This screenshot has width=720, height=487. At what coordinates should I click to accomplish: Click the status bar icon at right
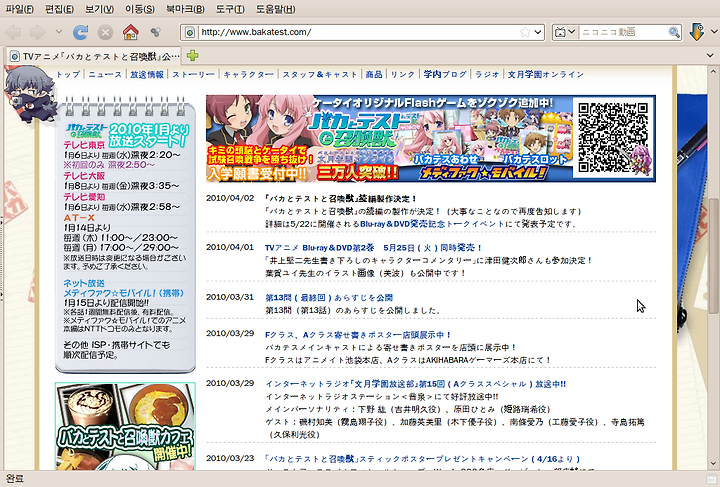click(x=712, y=479)
